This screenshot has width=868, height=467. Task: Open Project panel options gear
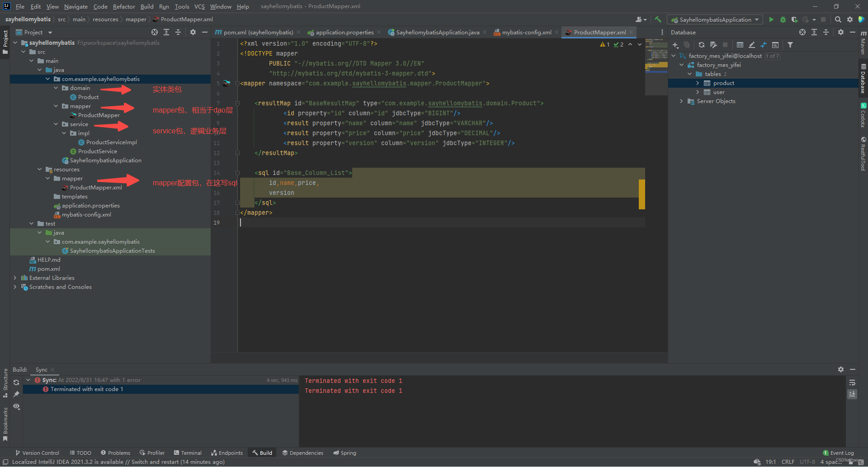point(193,32)
